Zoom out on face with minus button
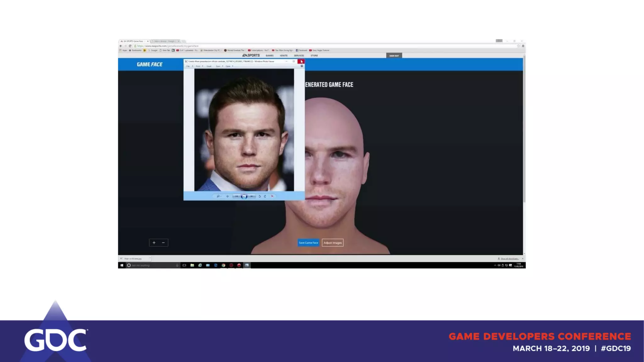The width and height of the screenshot is (644, 362). (x=163, y=243)
